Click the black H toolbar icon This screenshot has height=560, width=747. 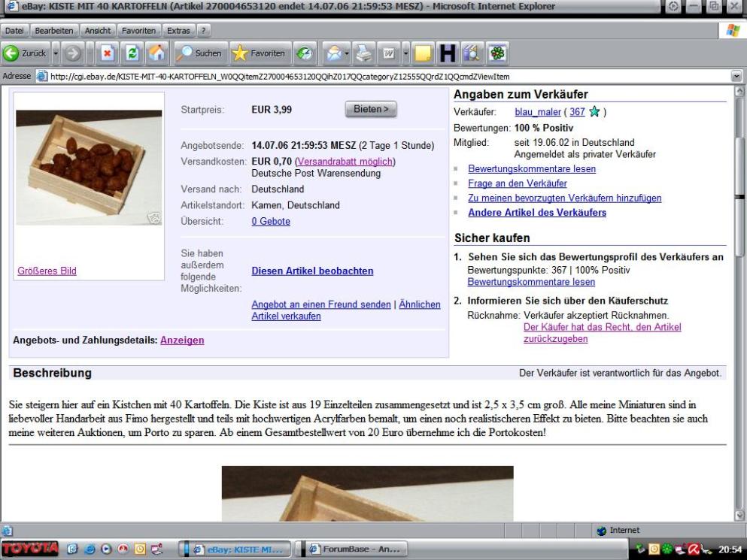(448, 53)
